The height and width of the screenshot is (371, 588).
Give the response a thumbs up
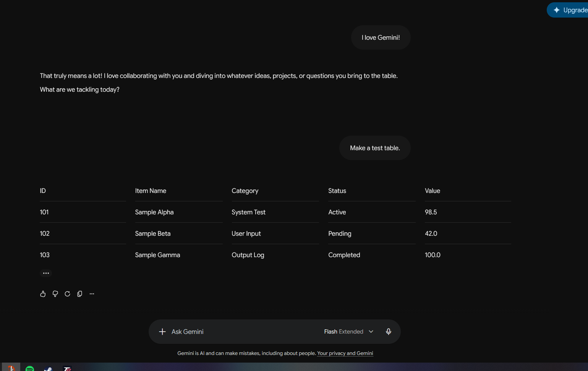point(43,294)
